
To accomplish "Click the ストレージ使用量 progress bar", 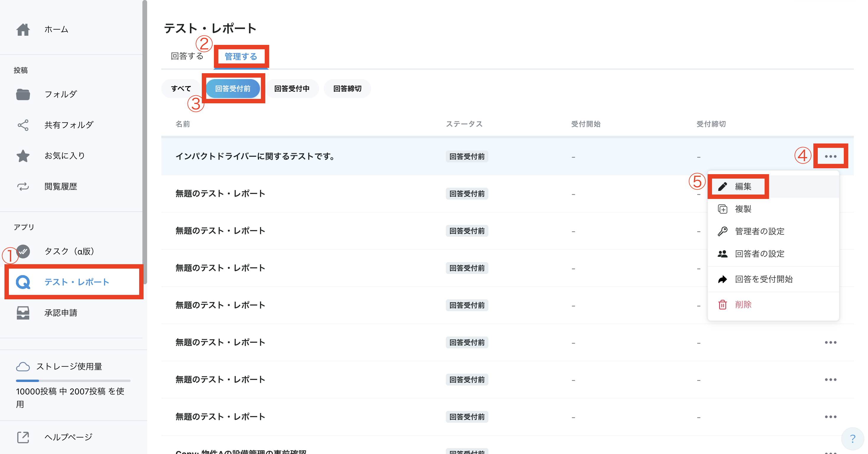I will pos(73,380).
